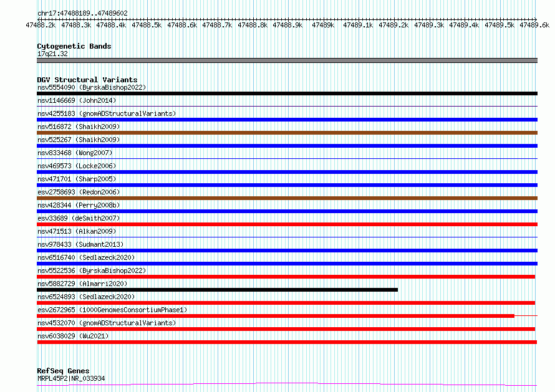Open esv2672965 (1000GenomesConsortiumPhase1) label
The width and height of the screenshot is (555, 392).
(x=112, y=310)
